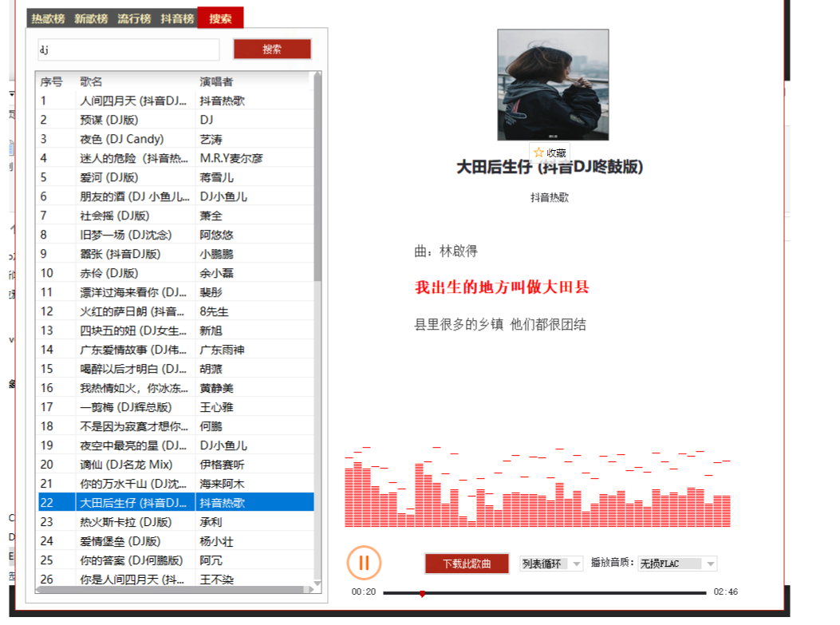The width and height of the screenshot is (840, 625).
Task: Select the 流行榜 chart tab
Action: pos(134,18)
